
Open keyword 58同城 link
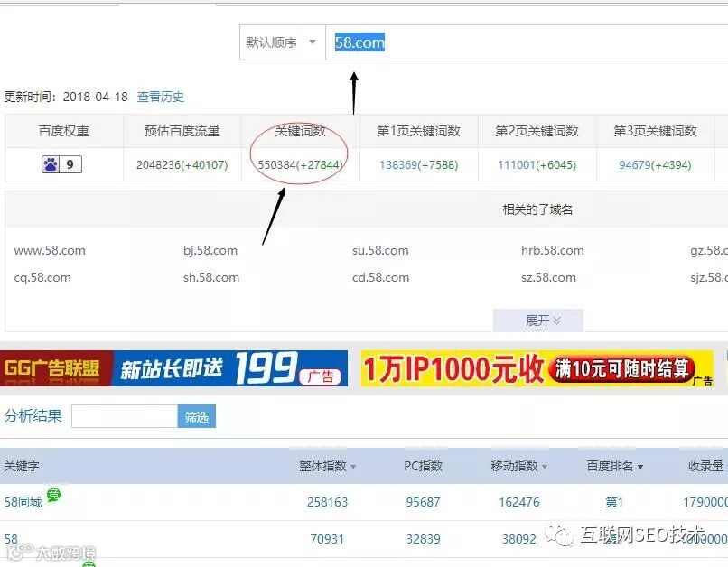point(23,502)
